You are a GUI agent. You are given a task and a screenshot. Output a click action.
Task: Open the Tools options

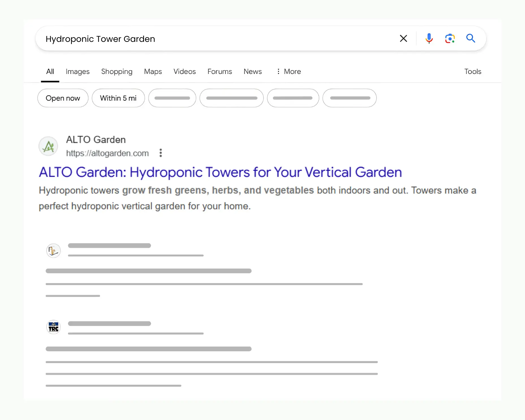[x=473, y=72]
